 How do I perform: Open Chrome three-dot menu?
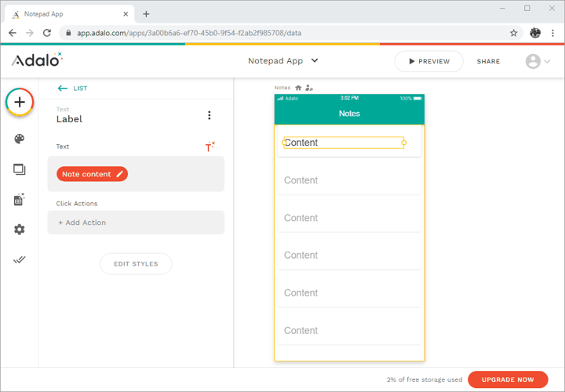tap(552, 33)
